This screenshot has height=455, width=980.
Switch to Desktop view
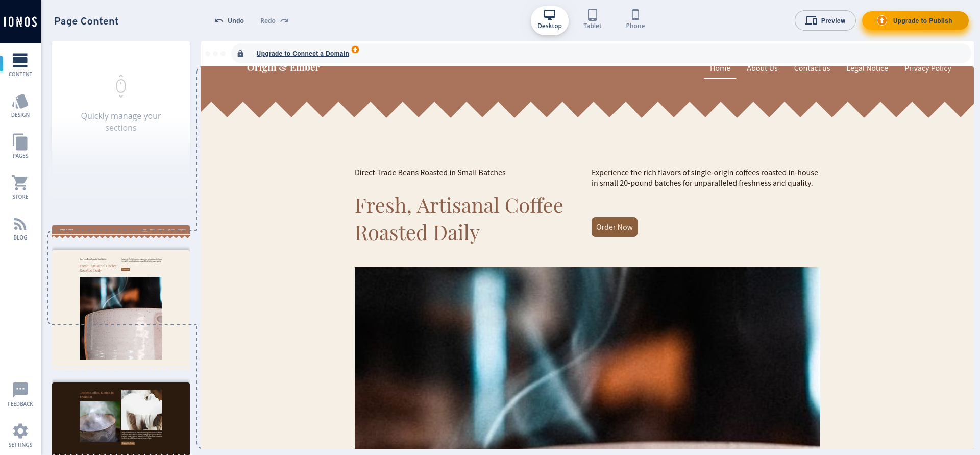point(550,20)
